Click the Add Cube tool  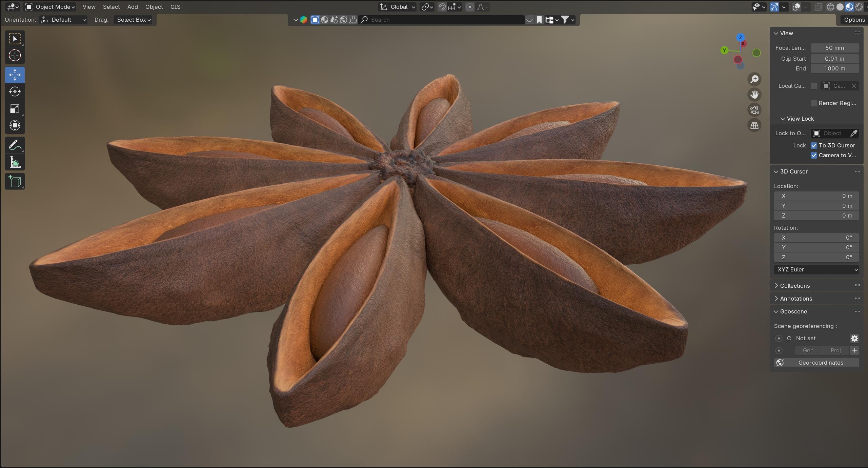coord(15,182)
